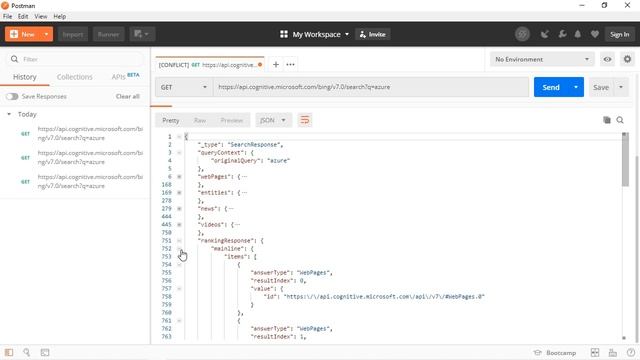Click the orange New button
Viewport: 640px width, 360px height.
pos(23,34)
